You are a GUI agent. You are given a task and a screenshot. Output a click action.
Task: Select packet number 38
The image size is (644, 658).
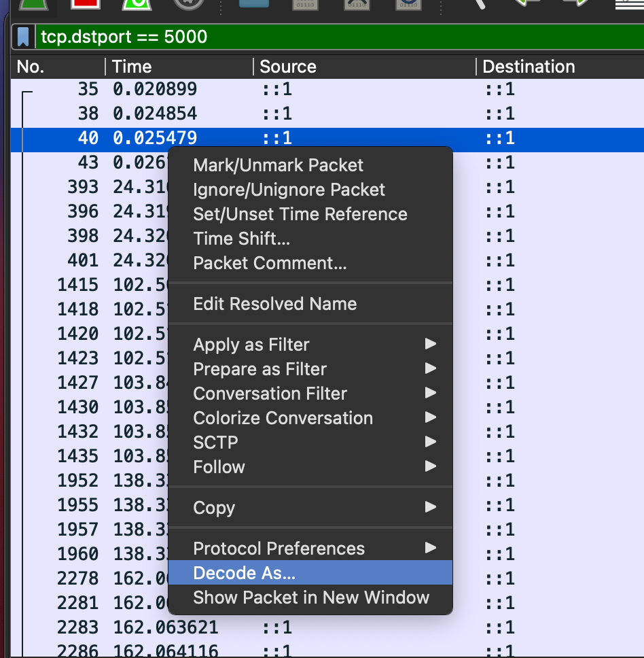click(88, 114)
